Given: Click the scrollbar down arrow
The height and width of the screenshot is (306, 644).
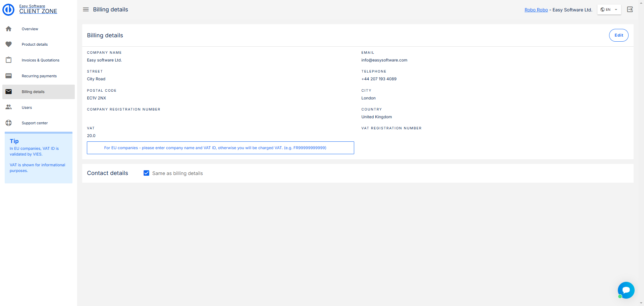Looking at the screenshot, I should (x=641, y=303).
